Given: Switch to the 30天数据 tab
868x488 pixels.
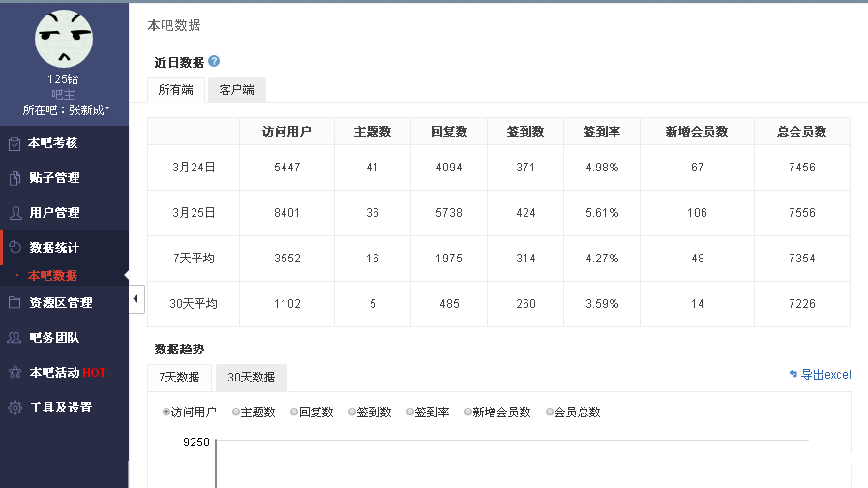Looking at the screenshot, I should (x=251, y=378).
